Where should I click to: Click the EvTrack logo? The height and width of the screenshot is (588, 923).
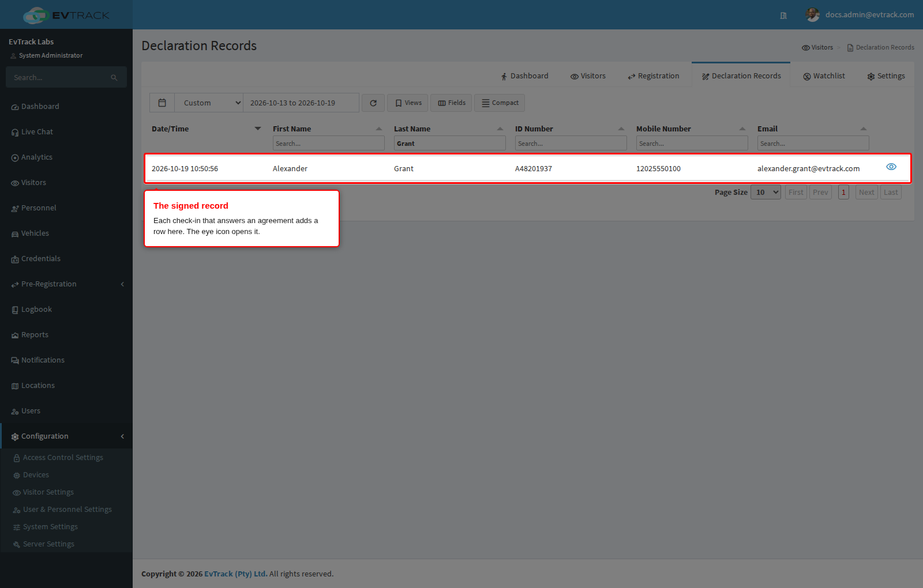66,15
